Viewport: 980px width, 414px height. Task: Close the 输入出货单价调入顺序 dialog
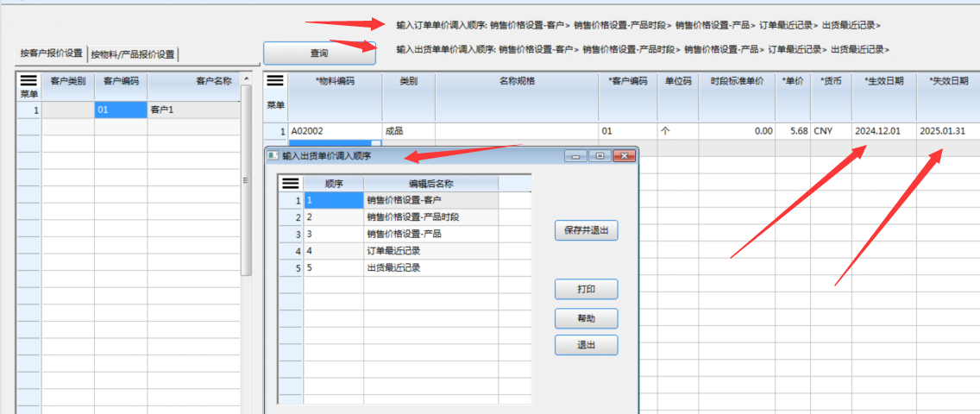click(x=625, y=156)
